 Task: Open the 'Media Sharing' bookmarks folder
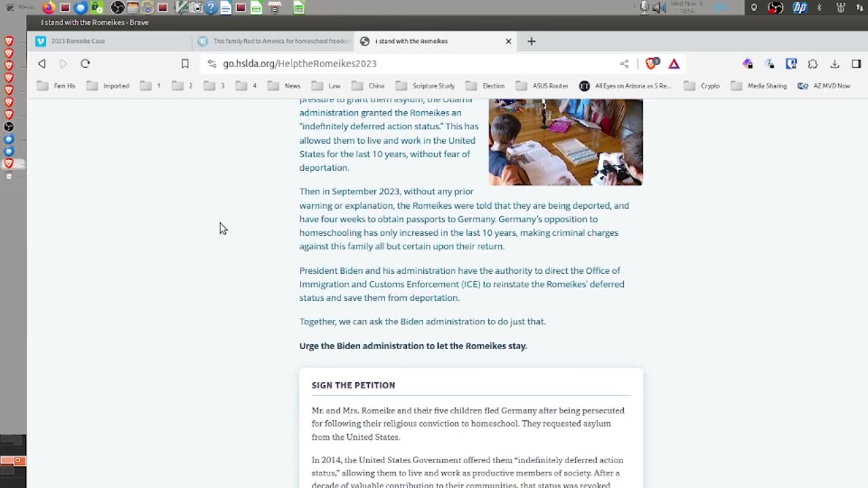759,86
